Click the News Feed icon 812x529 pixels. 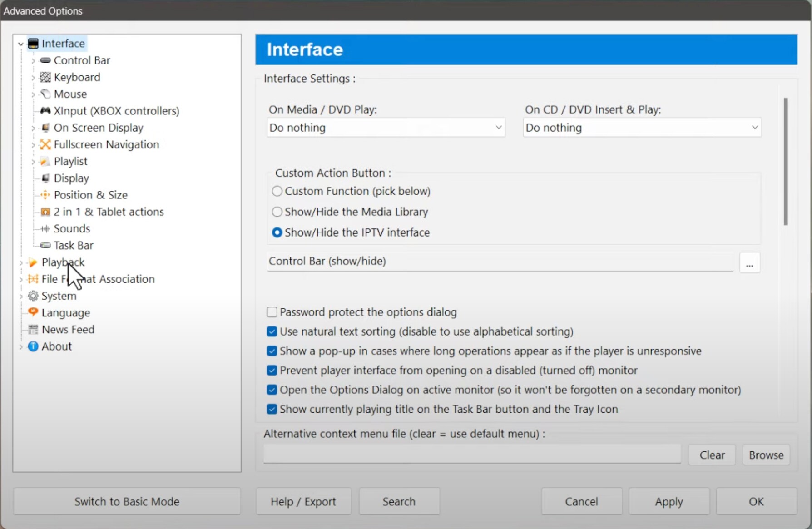point(33,329)
